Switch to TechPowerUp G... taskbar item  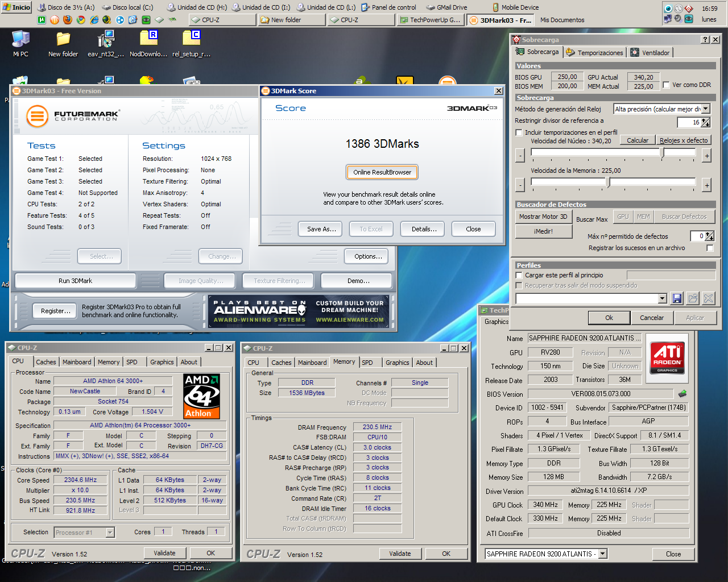pos(431,20)
